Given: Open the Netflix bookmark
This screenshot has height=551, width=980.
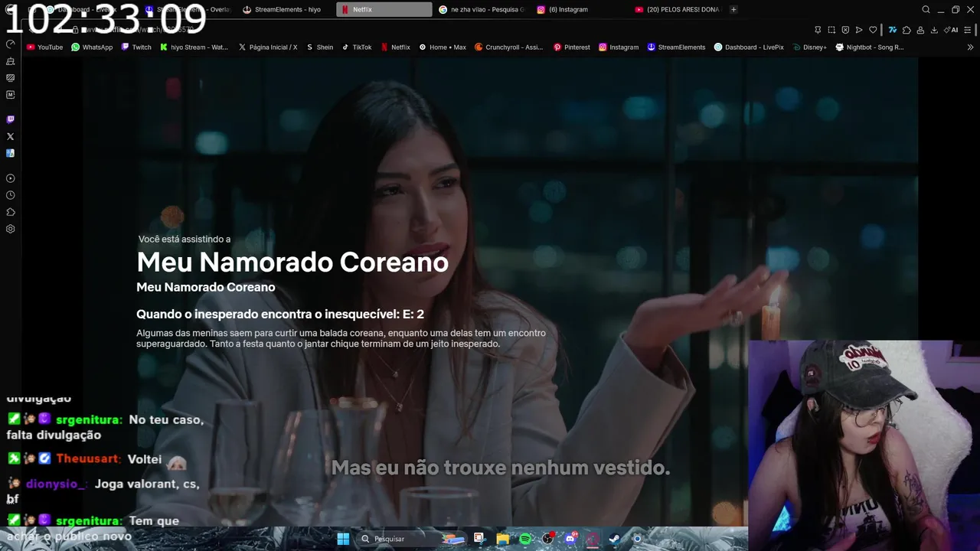Looking at the screenshot, I should 395,47.
